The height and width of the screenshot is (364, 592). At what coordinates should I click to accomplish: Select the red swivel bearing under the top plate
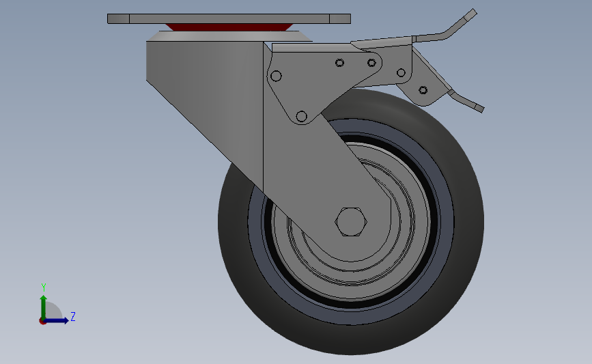[x=229, y=27]
